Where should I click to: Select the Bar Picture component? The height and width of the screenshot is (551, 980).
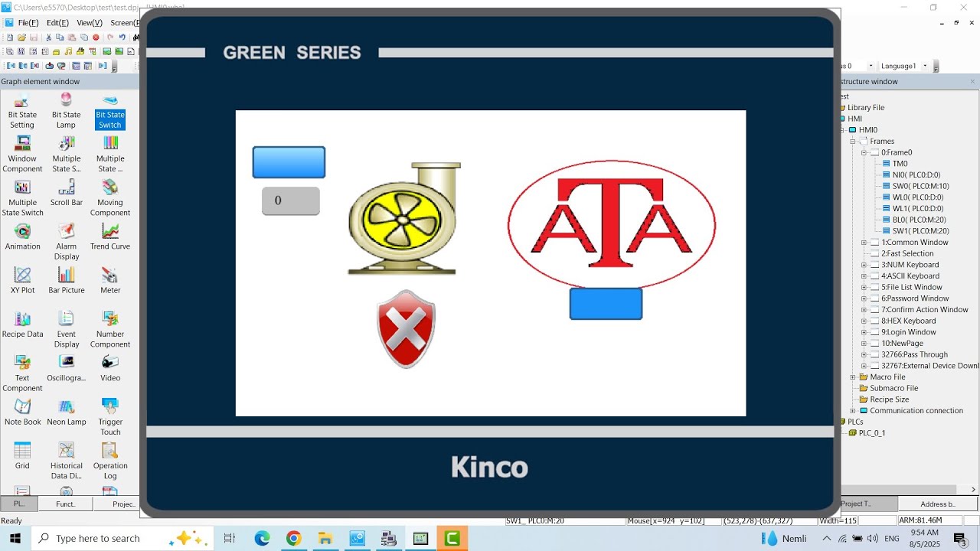tap(66, 281)
